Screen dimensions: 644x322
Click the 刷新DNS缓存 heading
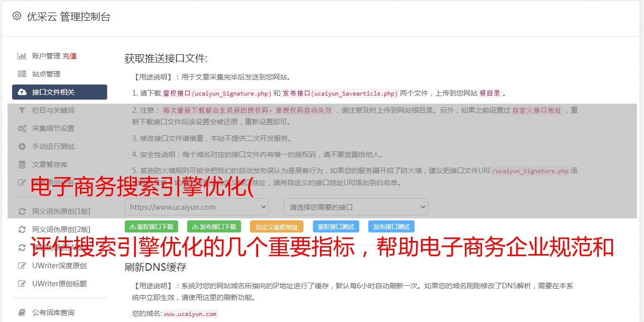155,267
